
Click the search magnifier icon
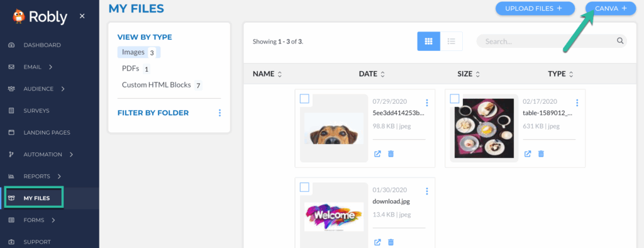[x=619, y=41]
